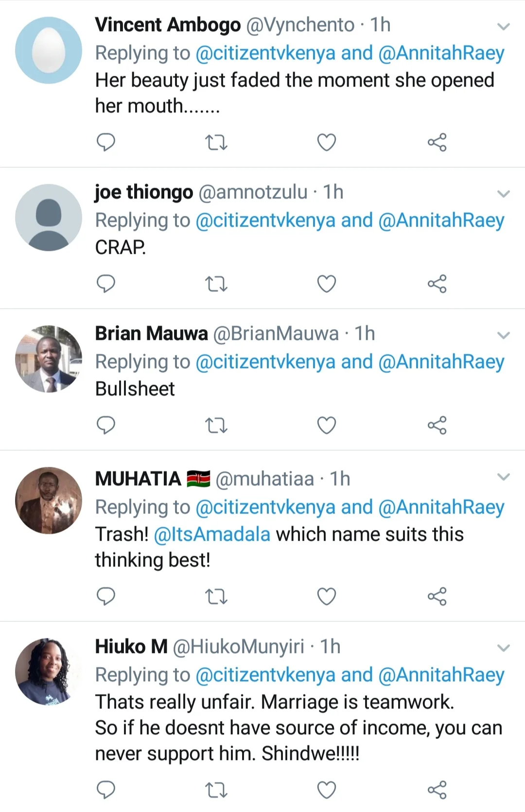Like joe thiongo's CRAP tweet
The width and height of the screenshot is (525, 812).
327,284
